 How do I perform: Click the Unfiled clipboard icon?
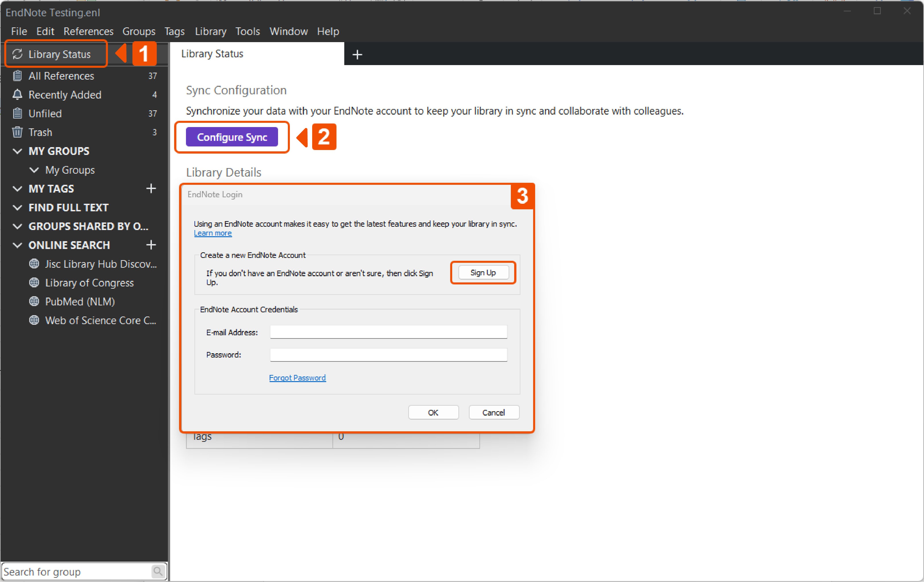[17, 113]
